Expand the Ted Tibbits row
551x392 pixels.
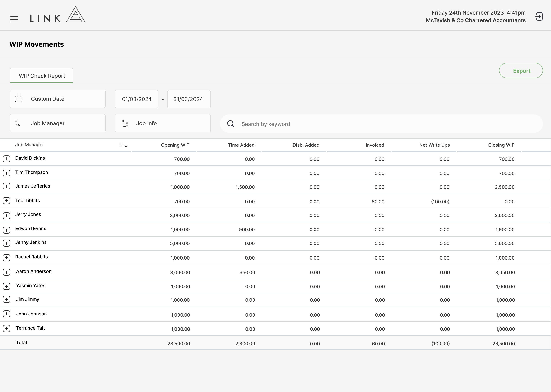7,201
